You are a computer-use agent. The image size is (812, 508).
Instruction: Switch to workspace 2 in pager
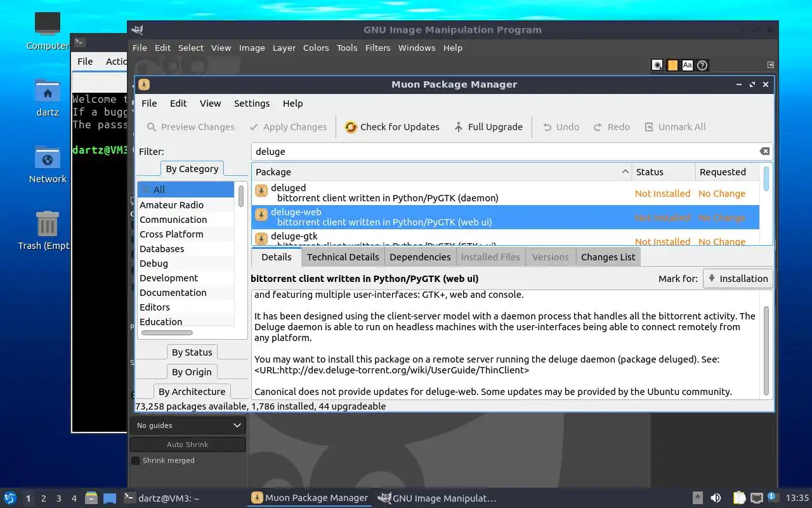coord(43,498)
